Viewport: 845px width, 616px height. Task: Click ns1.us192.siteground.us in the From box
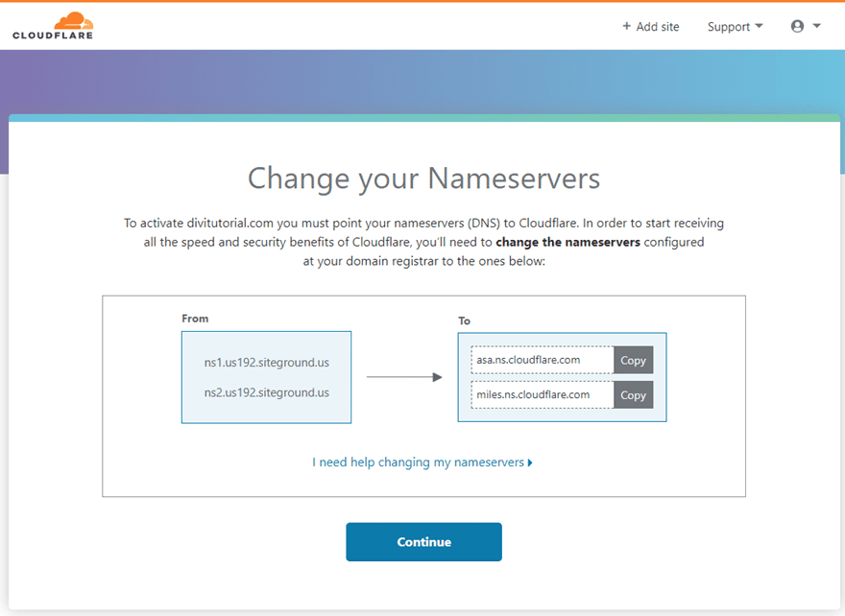(266, 362)
